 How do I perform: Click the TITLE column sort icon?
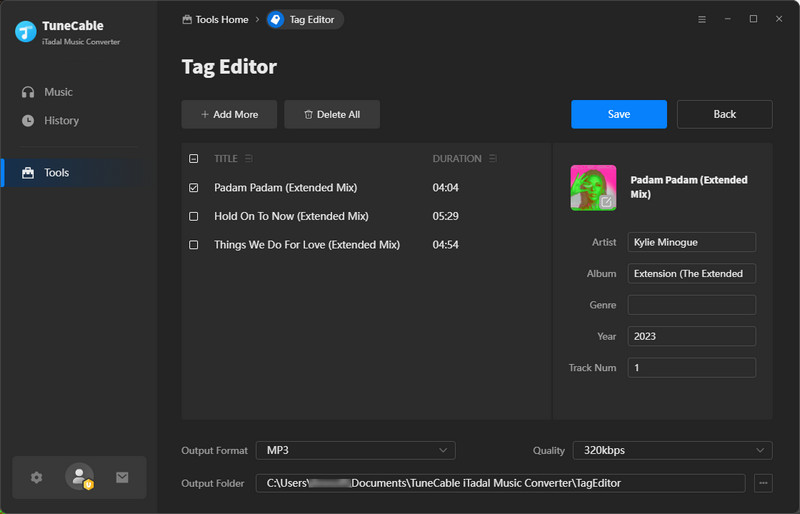(248, 158)
